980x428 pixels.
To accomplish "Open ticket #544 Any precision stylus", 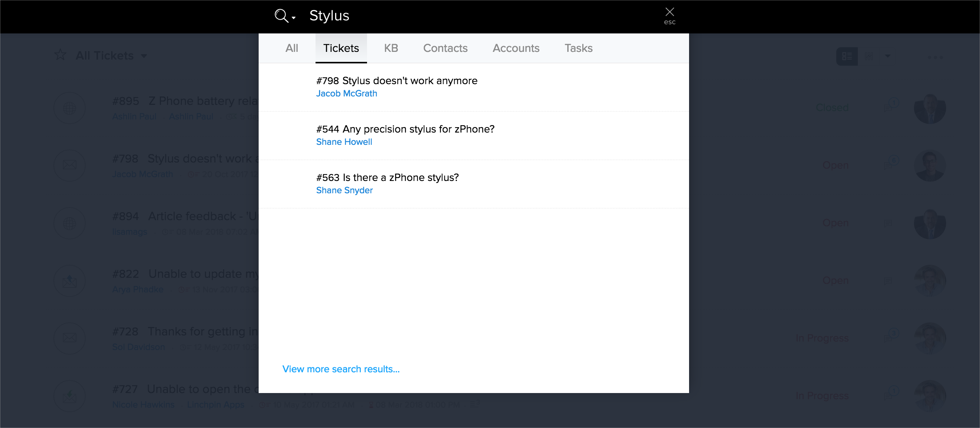I will pyautogui.click(x=405, y=129).
